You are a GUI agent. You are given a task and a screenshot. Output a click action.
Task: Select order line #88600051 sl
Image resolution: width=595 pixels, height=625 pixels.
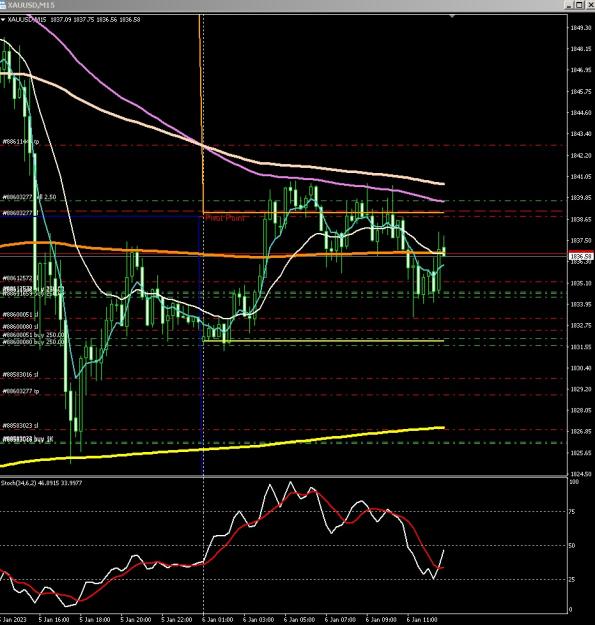click(20, 315)
